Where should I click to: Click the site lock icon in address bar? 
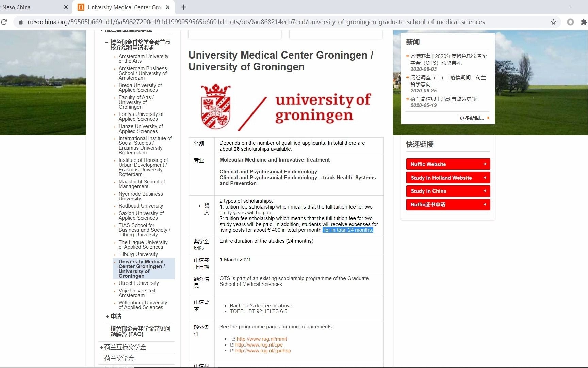point(21,22)
